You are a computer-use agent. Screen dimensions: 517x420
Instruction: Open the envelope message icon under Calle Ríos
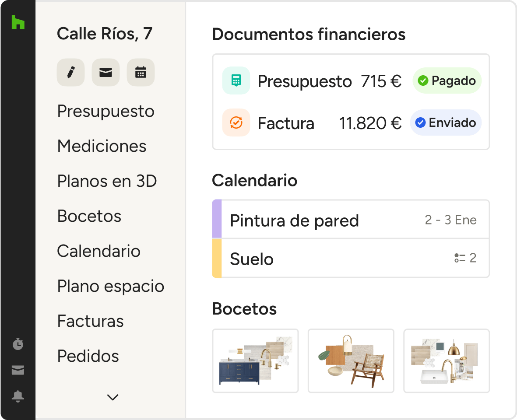tap(106, 72)
